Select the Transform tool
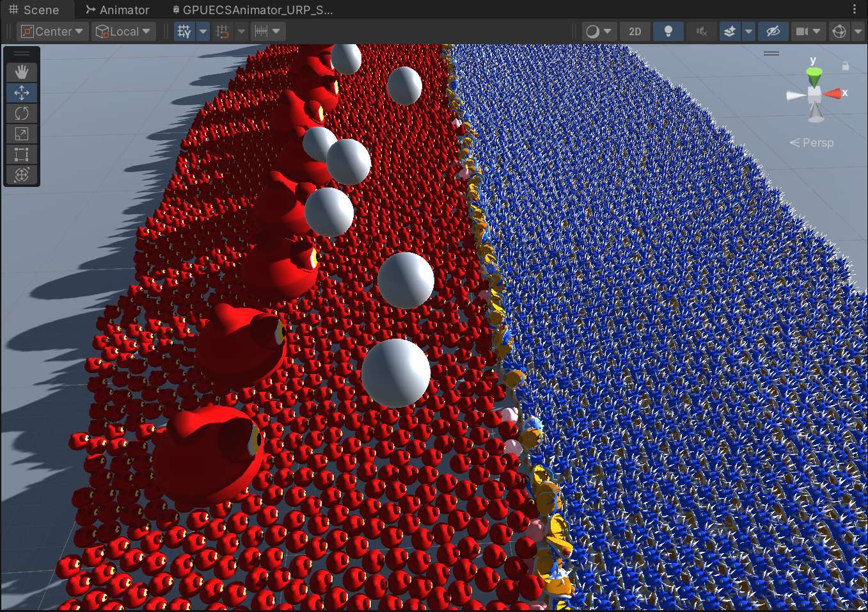This screenshot has width=868, height=612. point(22,175)
